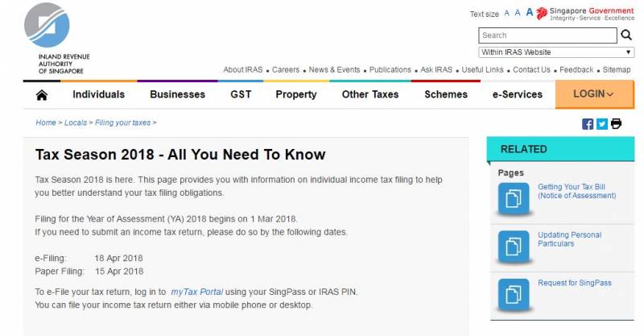Click the home icon in navigation bar
Screen dimensions: 644x336
click(42, 94)
